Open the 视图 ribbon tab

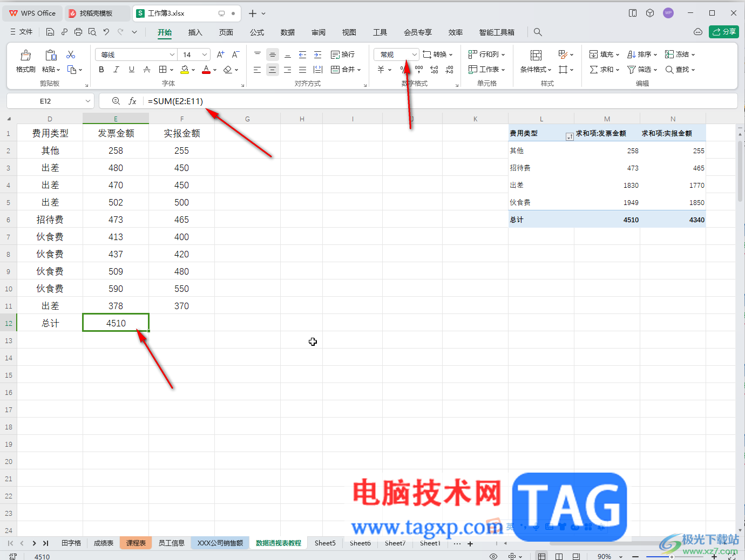349,32
